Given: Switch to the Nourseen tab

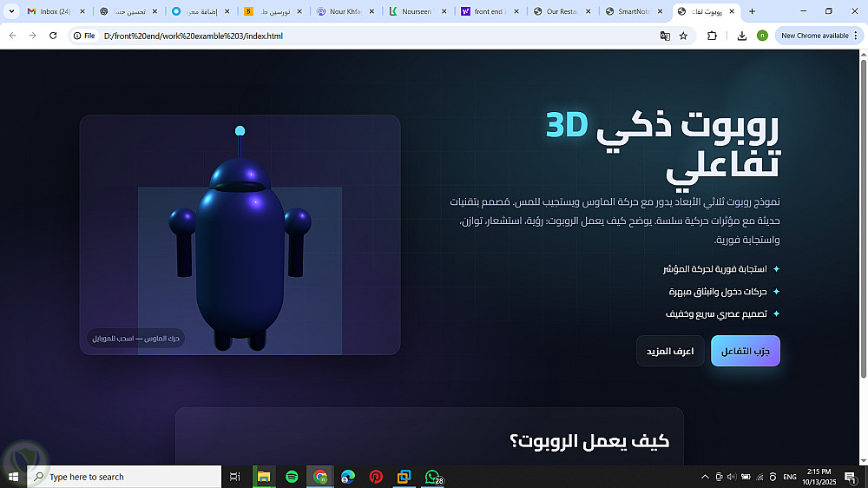Looking at the screenshot, I should point(418,11).
